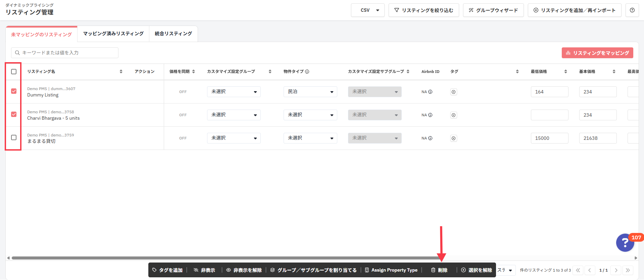Viewport: 644px width, 280px height.
Task: Open property type dropdown for まるまる貸切
Action: tap(310, 138)
